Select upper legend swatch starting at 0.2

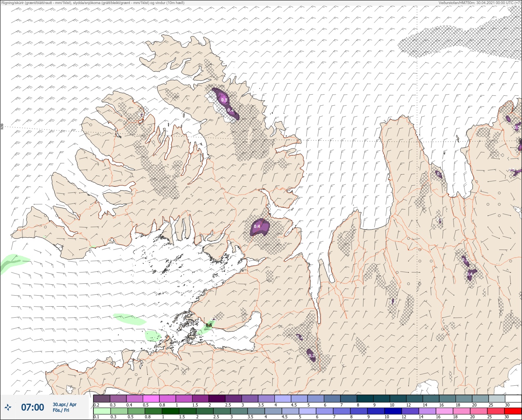click(102, 398)
